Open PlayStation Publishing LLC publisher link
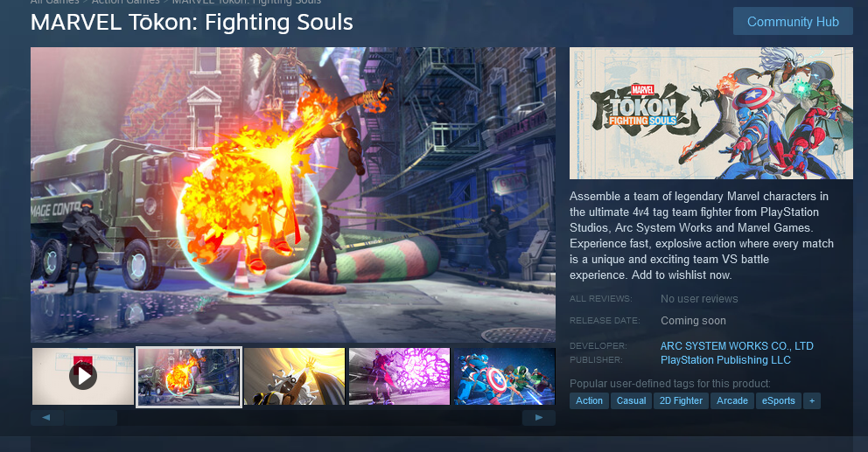This screenshot has width=868, height=452. (725, 360)
